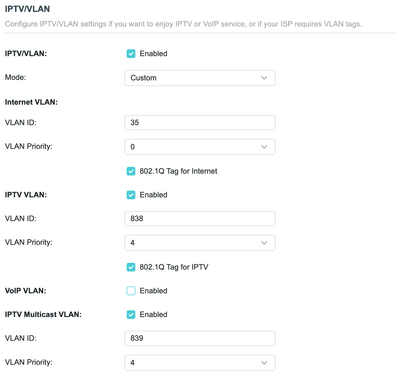Toggle 802.1Q Tag for IPTV checkbox
This screenshot has height=378, width=400.
131,267
